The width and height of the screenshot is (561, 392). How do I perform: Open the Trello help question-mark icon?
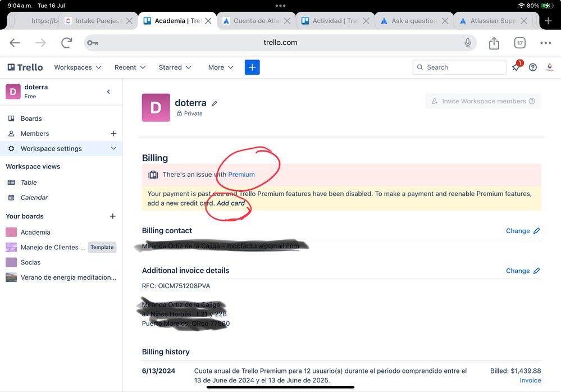point(533,67)
